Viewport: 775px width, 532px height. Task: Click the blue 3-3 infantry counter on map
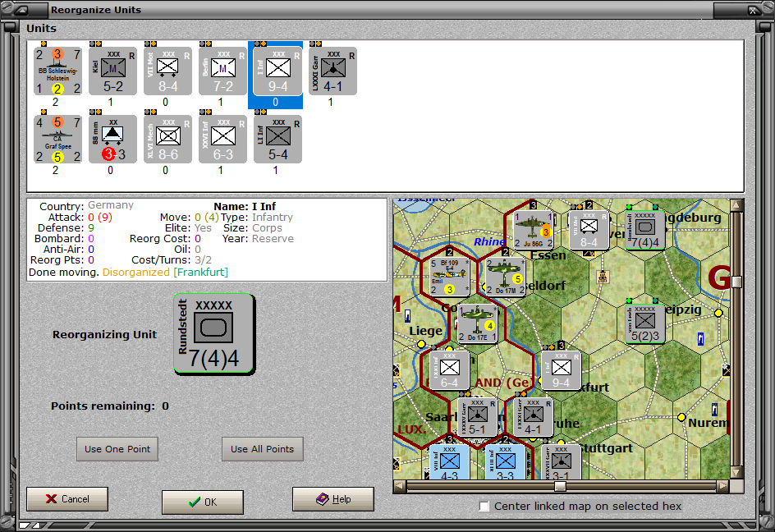[505, 462]
